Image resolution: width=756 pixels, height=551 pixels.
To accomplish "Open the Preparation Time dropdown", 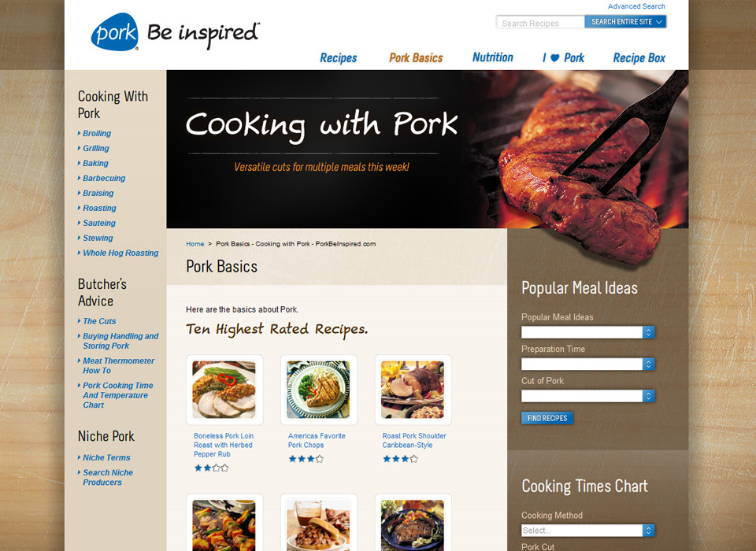I will click(x=587, y=364).
